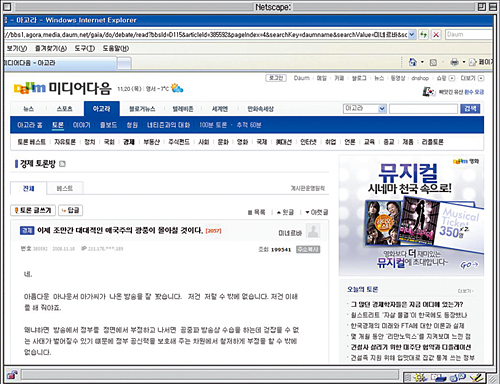Click 아고라 홈 in blue navigation bar
The image size is (500, 384).
click(30, 125)
